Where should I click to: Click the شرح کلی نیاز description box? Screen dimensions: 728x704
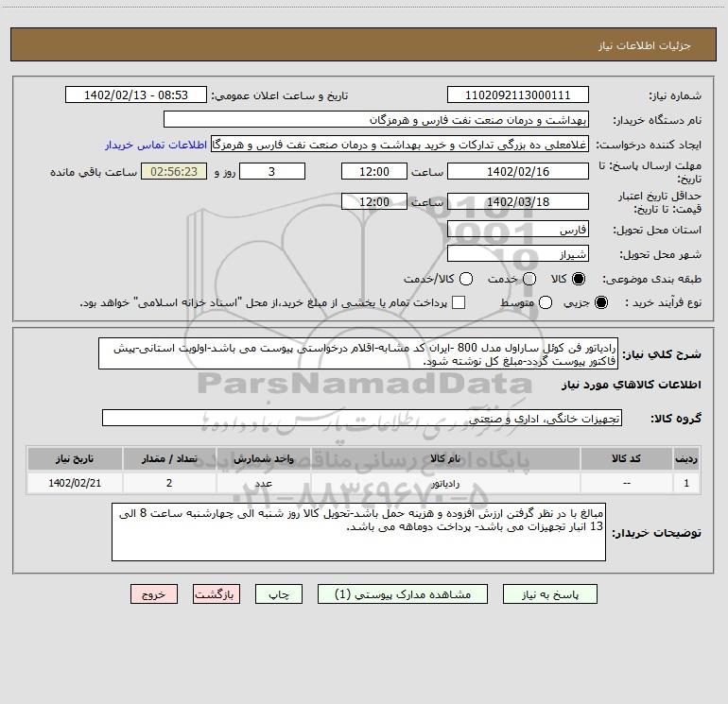[x=358, y=354]
